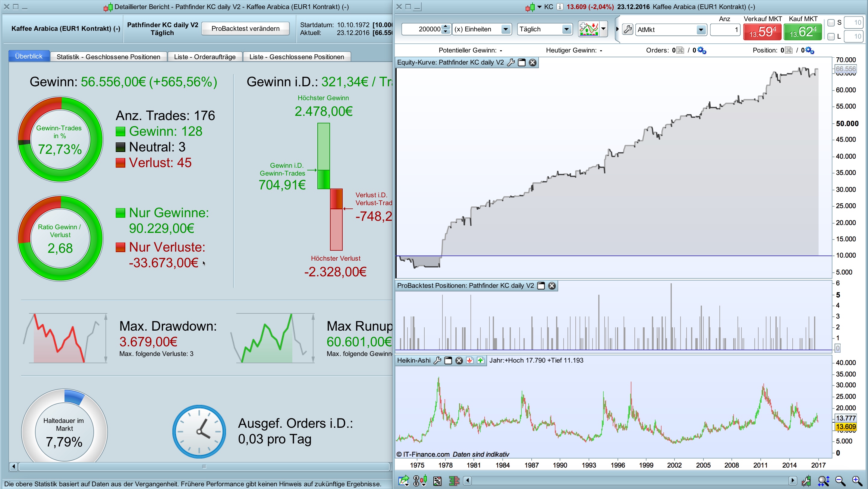This screenshot has height=489, width=868.
Task: Click the chart properties wrench-candlestick icon
Action: (806, 480)
